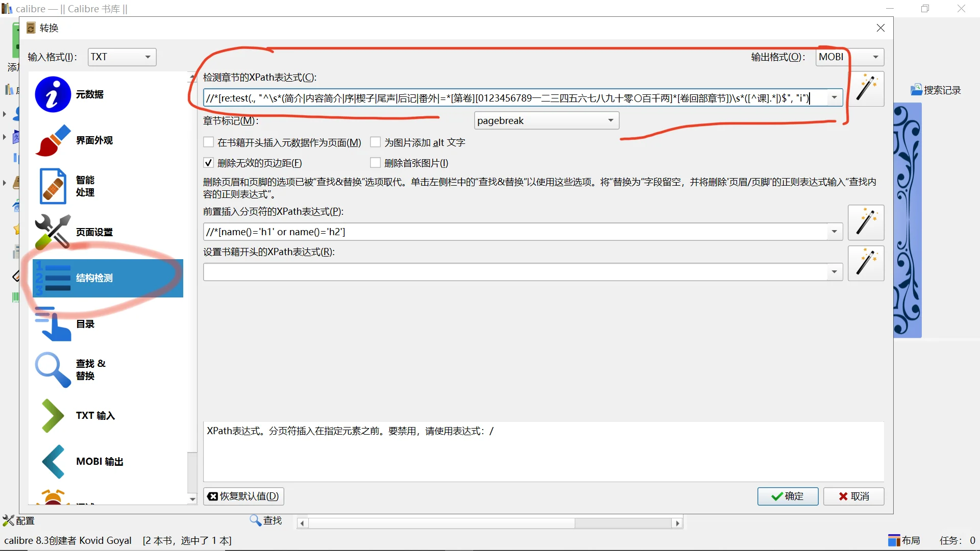Open XPath wizard for page break expression

(866, 222)
